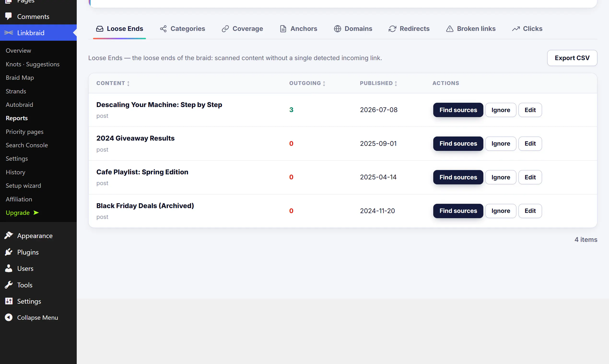Click the Coverage chain-link icon

pos(225,29)
